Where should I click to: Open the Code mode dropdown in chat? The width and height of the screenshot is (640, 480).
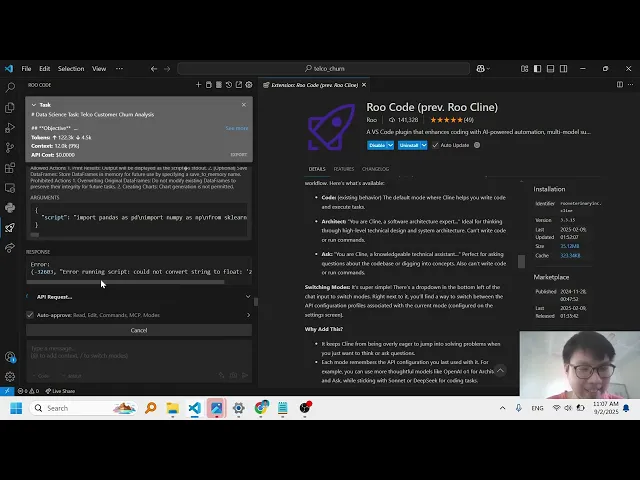coord(41,376)
